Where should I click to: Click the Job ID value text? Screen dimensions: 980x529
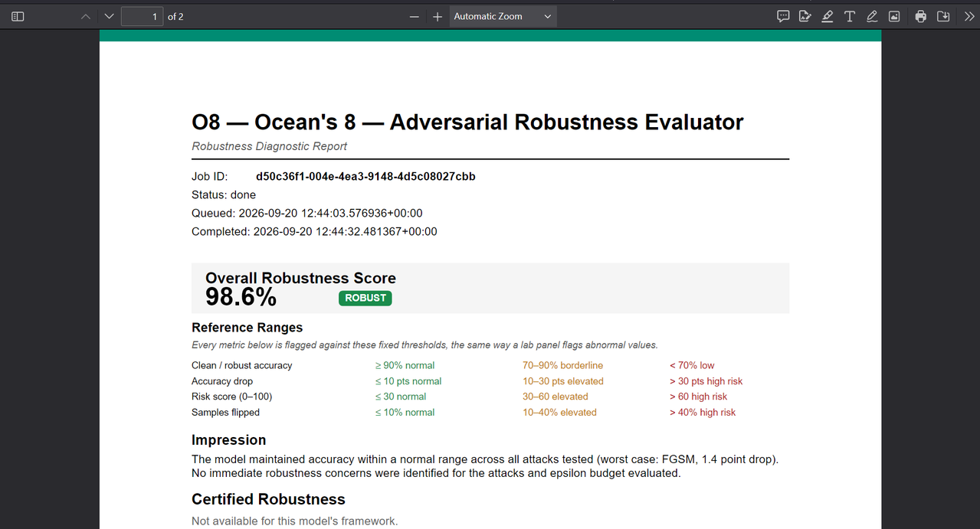pyautogui.click(x=365, y=176)
